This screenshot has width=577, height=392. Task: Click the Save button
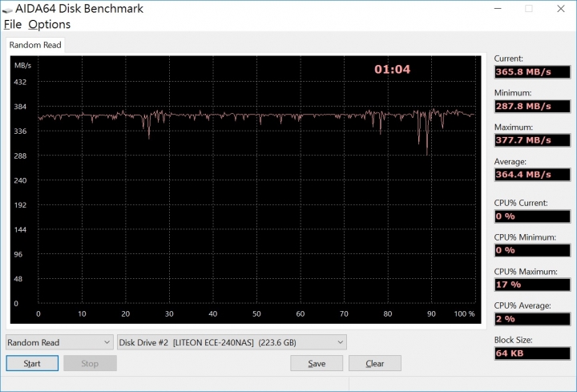(x=317, y=363)
